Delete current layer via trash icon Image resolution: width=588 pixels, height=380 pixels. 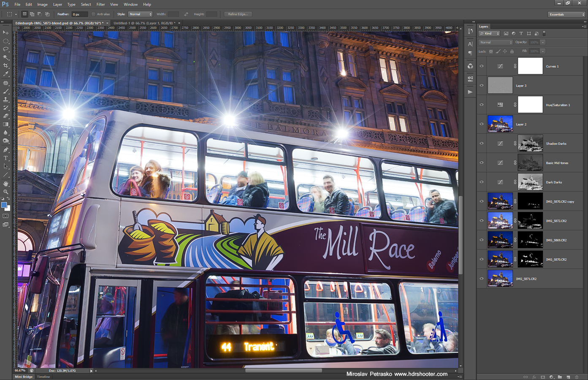(x=577, y=377)
